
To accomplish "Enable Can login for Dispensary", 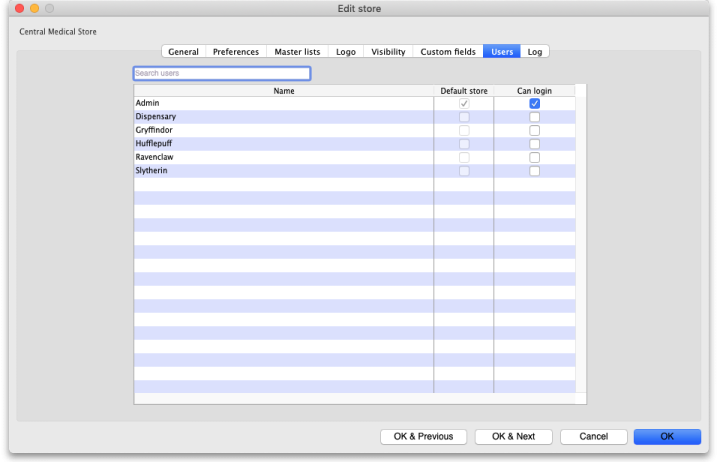I will point(535,117).
